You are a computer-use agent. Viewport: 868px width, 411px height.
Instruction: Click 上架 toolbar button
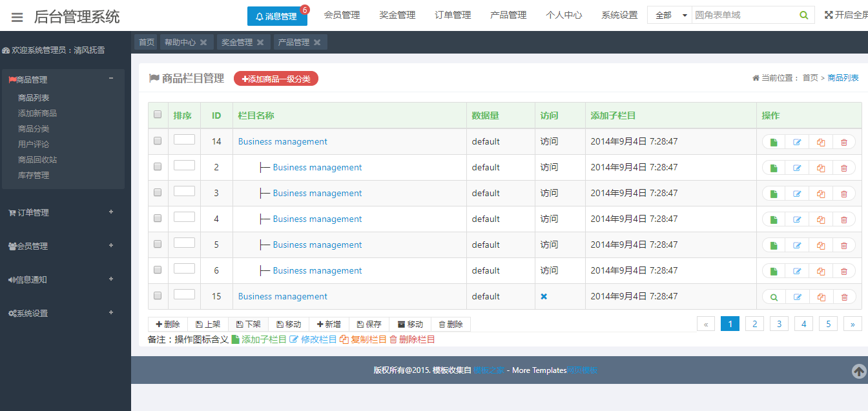pos(208,325)
